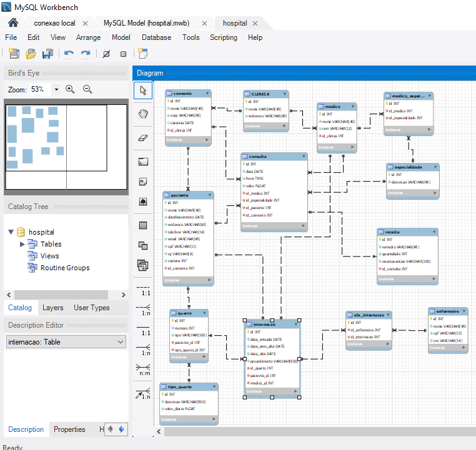Undo the last action

click(x=69, y=54)
